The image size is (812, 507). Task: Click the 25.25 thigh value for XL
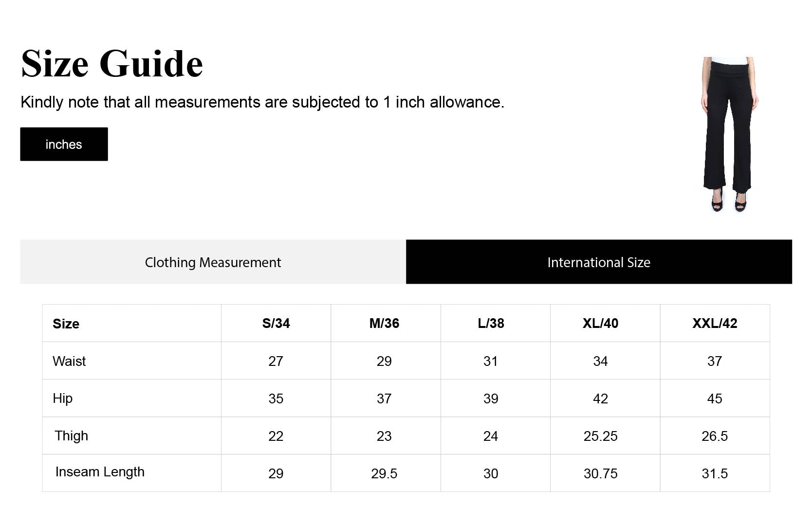click(600, 436)
